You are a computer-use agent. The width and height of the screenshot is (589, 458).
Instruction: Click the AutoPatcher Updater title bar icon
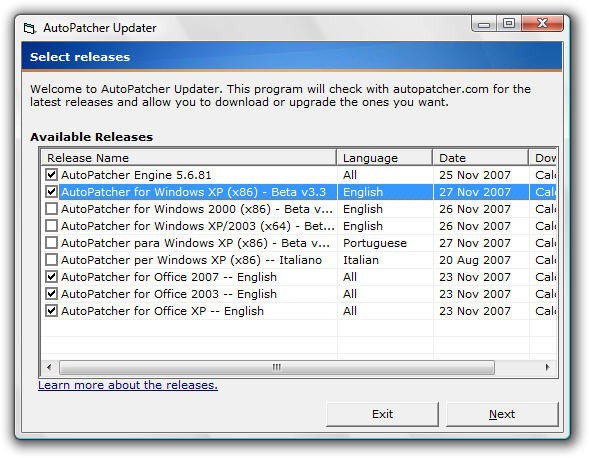(29, 28)
